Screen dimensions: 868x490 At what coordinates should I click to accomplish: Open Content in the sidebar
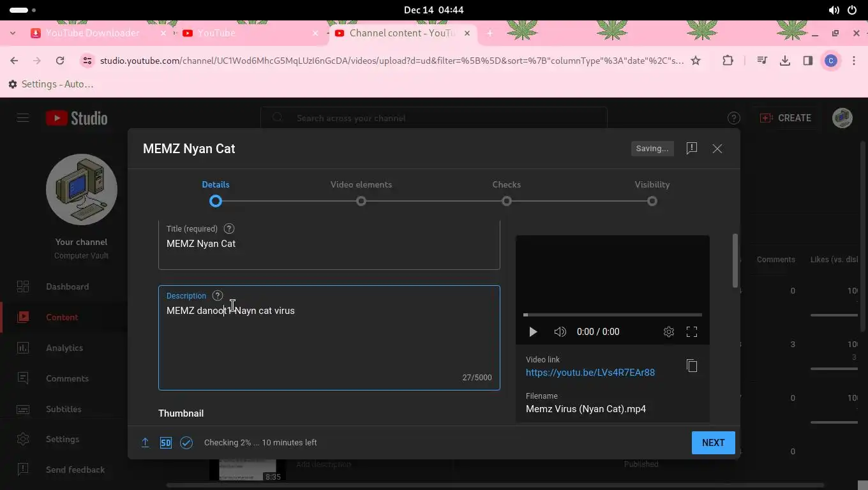[x=64, y=317]
